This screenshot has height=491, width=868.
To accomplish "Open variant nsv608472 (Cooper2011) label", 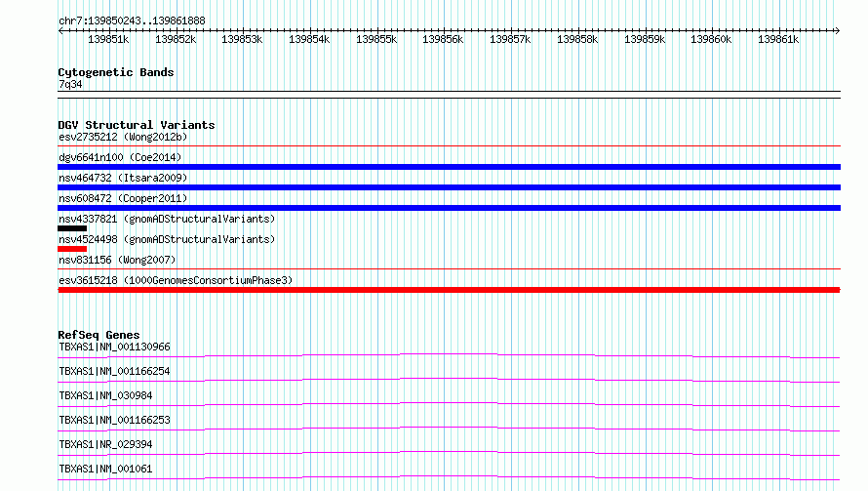I will point(123,198).
